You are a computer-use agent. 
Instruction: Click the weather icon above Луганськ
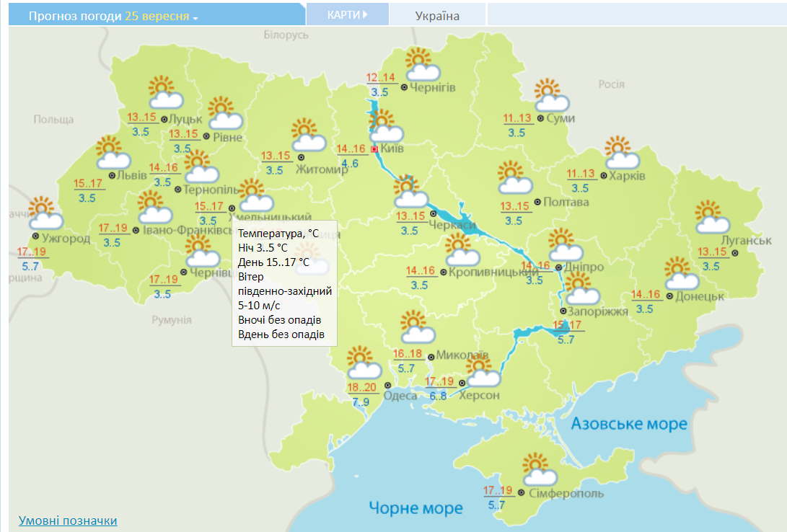(x=711, y=217)
